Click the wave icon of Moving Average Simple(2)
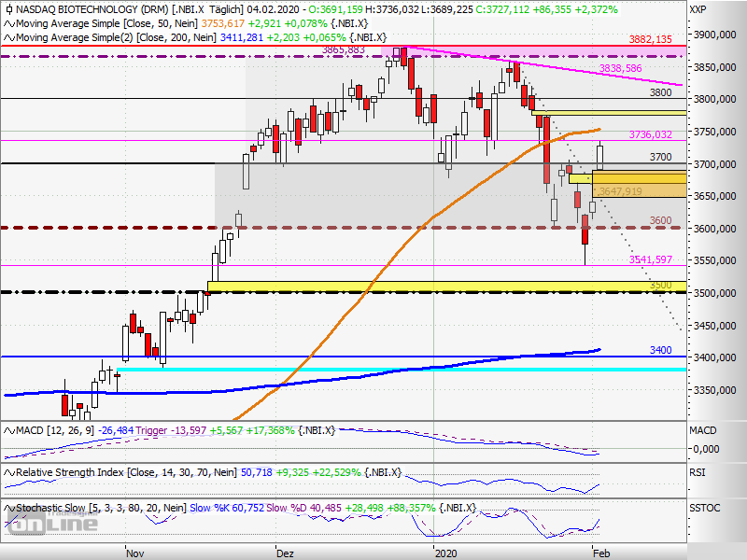This screenshot has width=747, height=560. pos(9,37)
